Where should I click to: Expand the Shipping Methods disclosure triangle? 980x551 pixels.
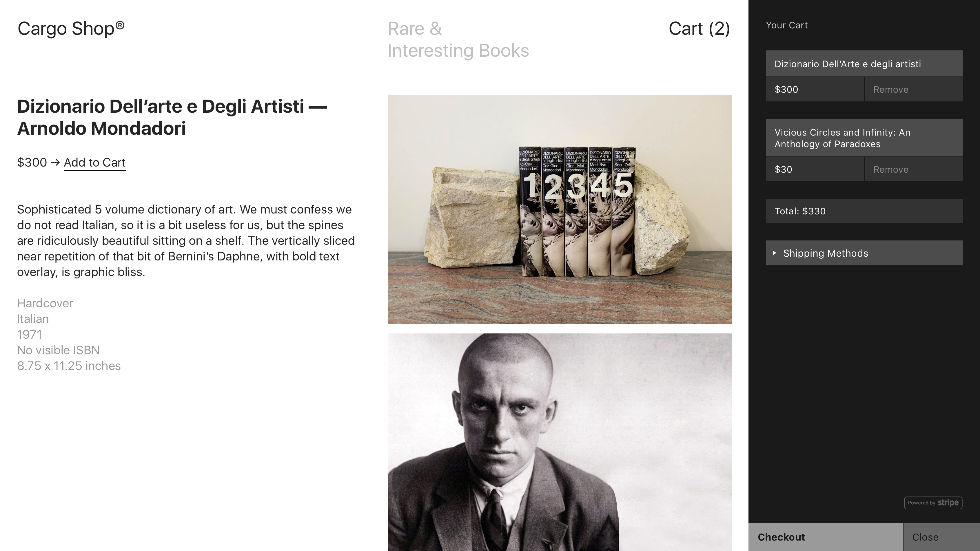pyautogui.click(x=774, y=253)
